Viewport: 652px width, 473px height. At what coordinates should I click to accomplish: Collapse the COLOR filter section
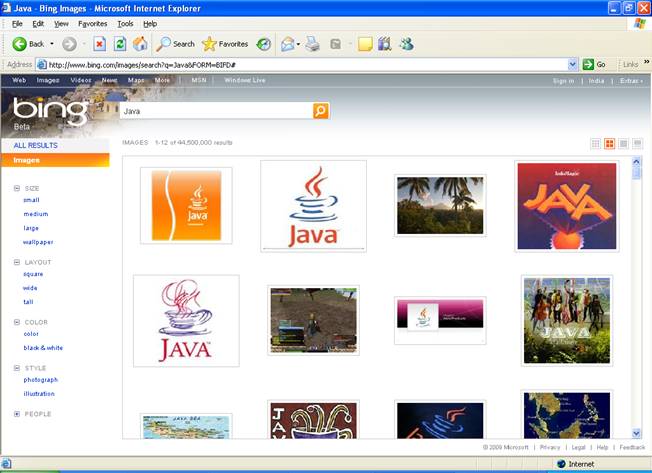click(17, 322)
